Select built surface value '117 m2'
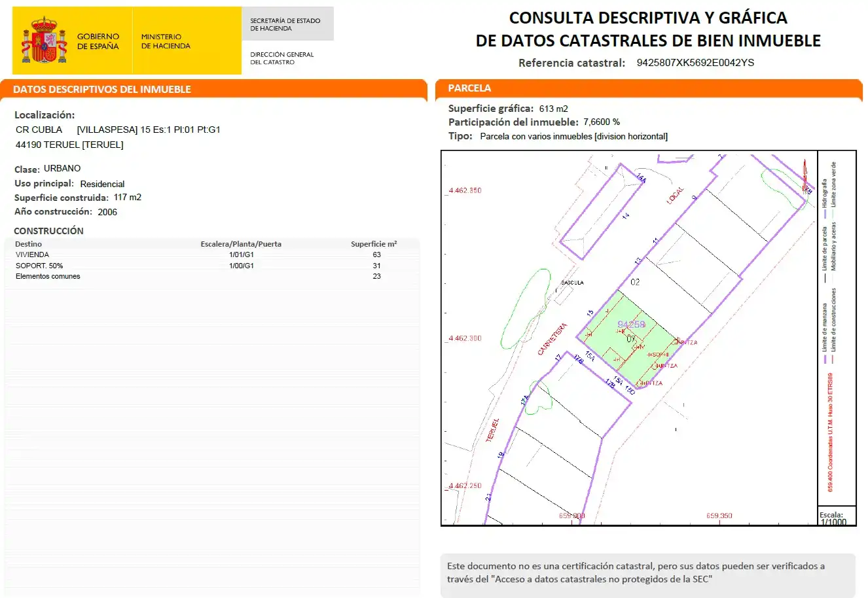This screenshot has height=598, width=868. point(128,197)
